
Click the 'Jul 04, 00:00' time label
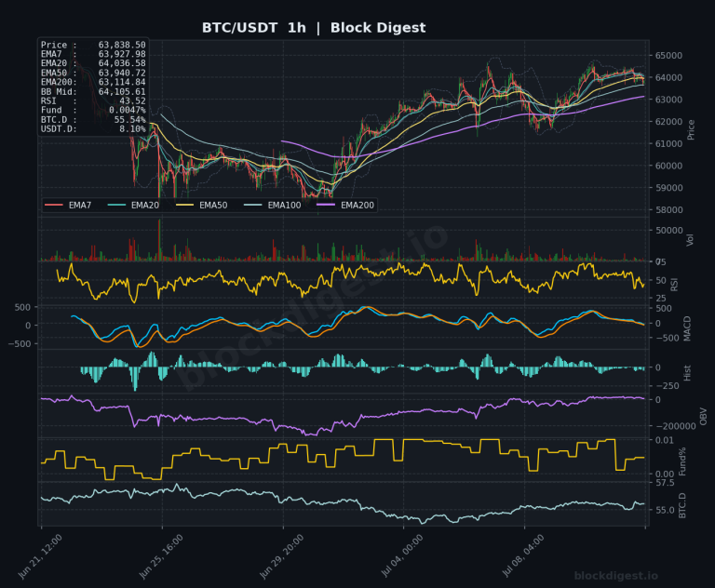tap(402, 556)
